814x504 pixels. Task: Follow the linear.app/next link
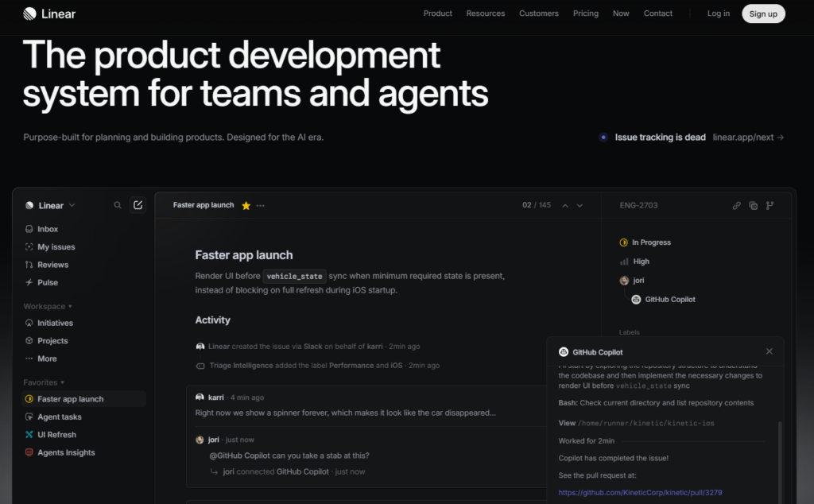pos(748,138)
